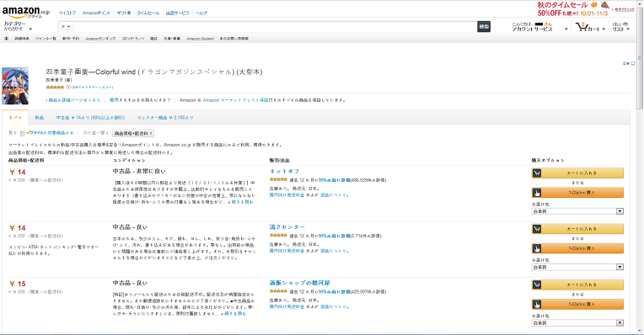The width and height of the screenshot is (644, 335).
Task: Click 続きを読む in 駿河屋 description
Action: [235, 314]
